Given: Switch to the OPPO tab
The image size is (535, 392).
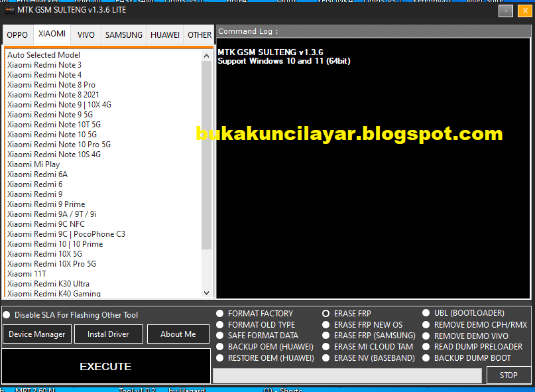Looking at the screenshot, I should click(17, 35).
